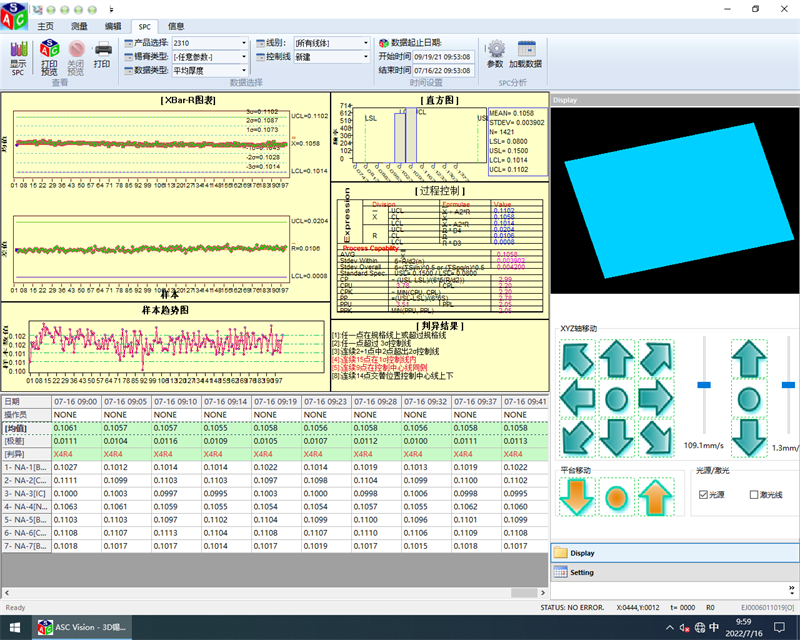Disable the 光源 light source checkbox

tap(704, 494)
